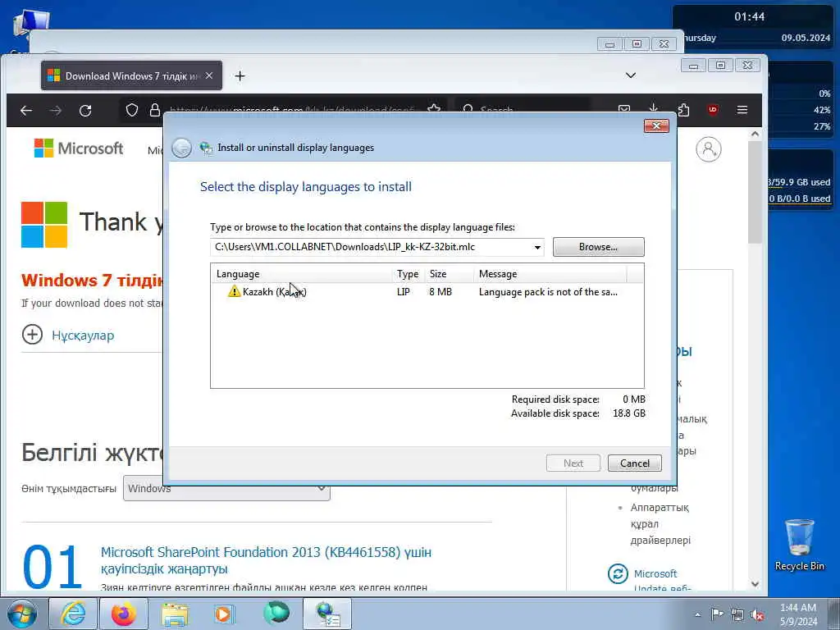Open Internet Explorer from the taskbar

pos(73,614)
